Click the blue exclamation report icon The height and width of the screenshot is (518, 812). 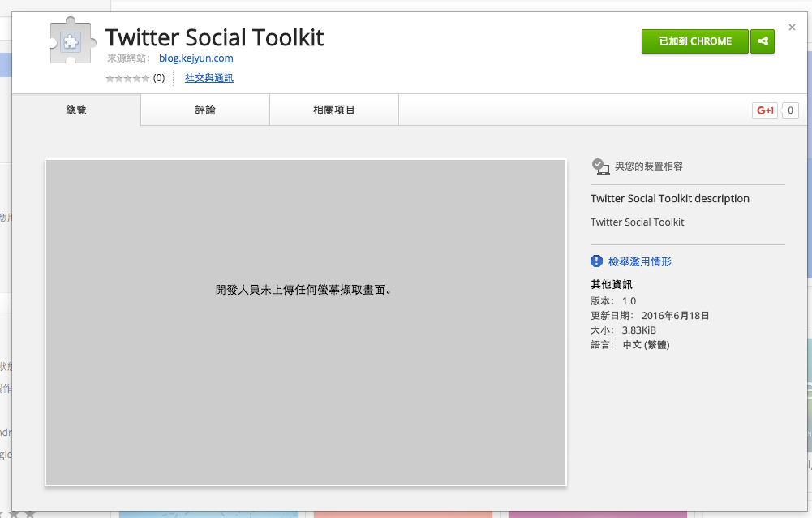[x=597, y=261]
